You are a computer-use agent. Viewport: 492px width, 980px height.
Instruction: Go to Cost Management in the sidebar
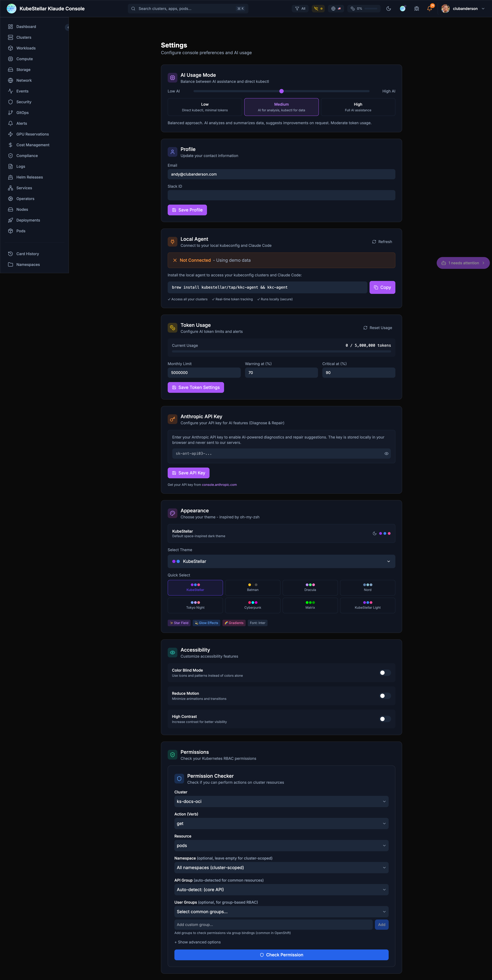[x=33, y=145]
